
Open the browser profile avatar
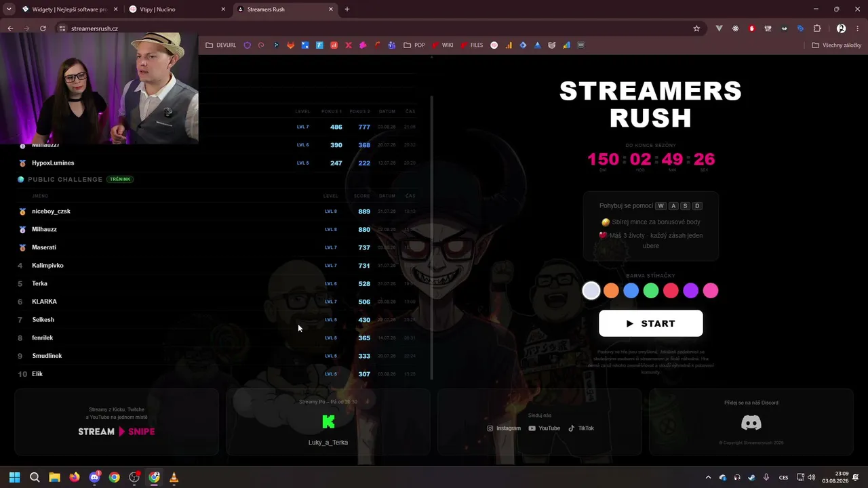click(841, 28)
